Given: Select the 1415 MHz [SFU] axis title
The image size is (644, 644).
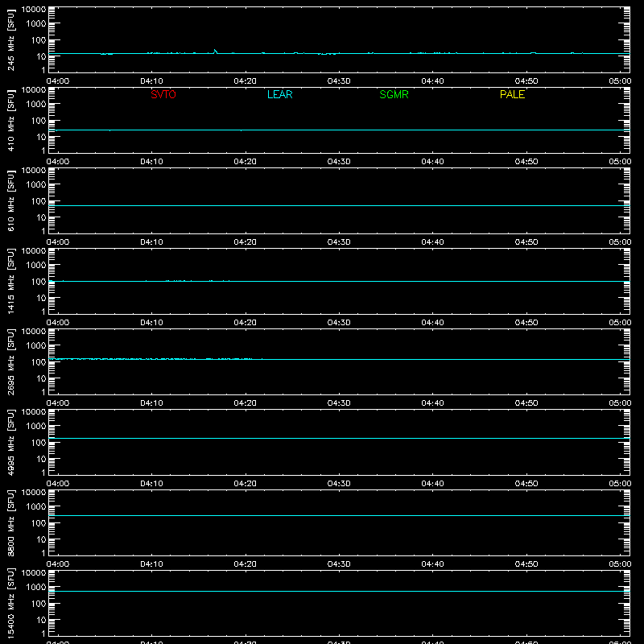Looking at the screenshot, I should [x=10, y=281].
